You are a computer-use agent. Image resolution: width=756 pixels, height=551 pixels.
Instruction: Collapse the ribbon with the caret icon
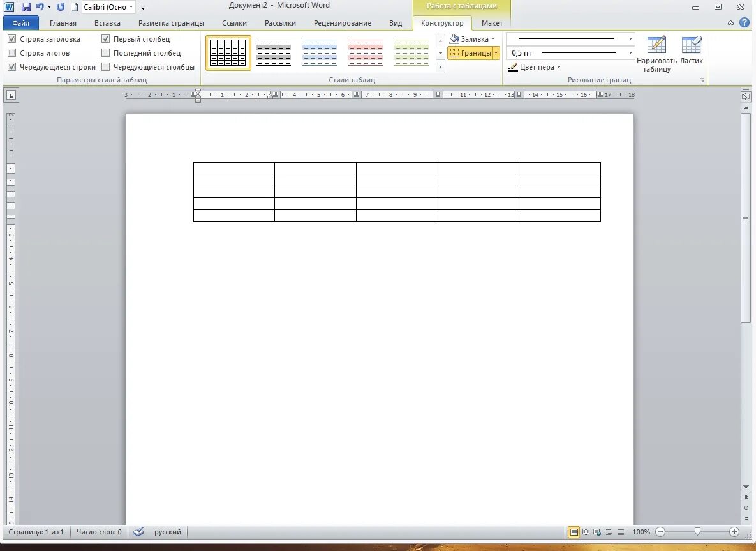pyautogui.click(x=731, y=23)
